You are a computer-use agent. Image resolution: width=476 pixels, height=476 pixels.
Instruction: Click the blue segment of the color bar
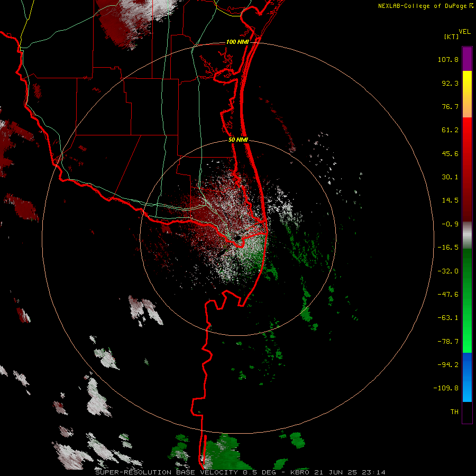click(x=467, y=377)
